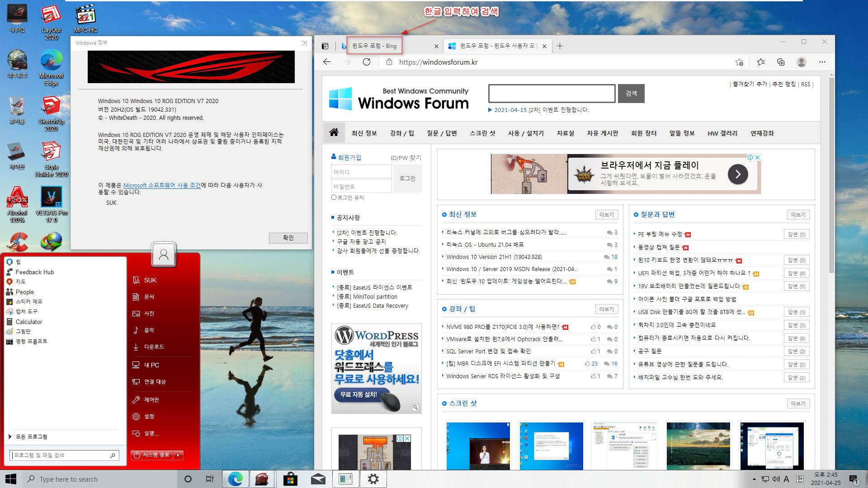Open VEGAS Pro 17.0 desktop shortcut
The width and height of the screenshot is (868, 488).
(51, 204)
